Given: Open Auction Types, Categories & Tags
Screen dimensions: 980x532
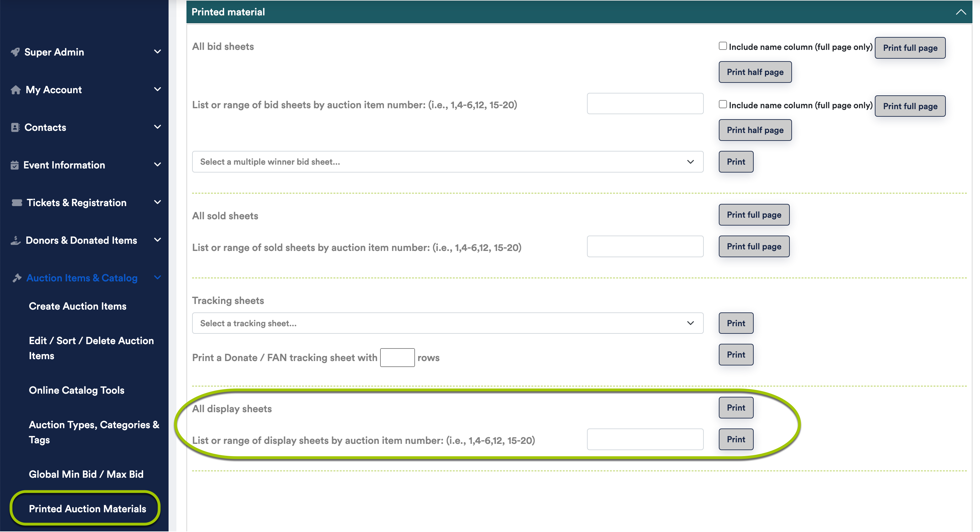Looking at the screenshot, I should [94, 432].
